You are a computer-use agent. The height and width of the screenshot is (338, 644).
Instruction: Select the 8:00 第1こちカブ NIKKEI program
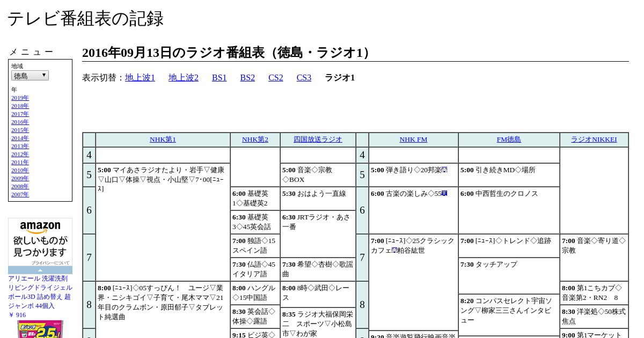[x=594, y=293]
